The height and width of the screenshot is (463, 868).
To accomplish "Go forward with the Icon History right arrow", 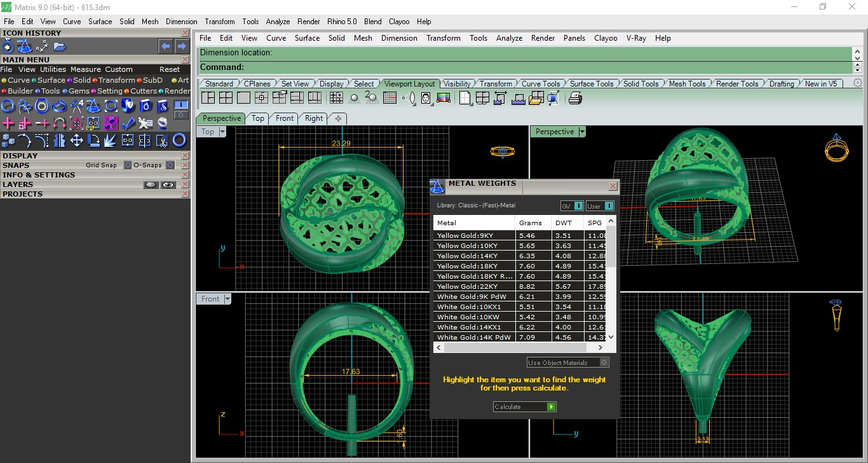I will click(x=182, y=46).
